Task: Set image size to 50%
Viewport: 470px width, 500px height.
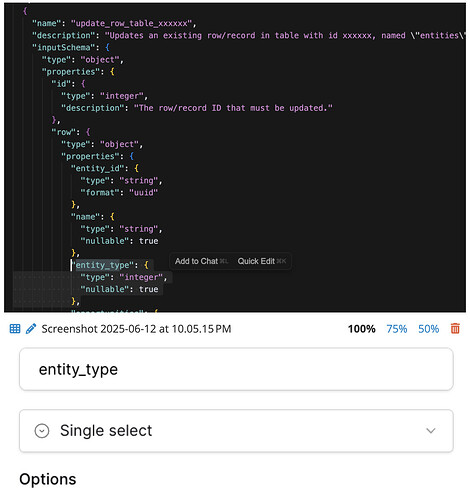Action: (x=428, y=329)
